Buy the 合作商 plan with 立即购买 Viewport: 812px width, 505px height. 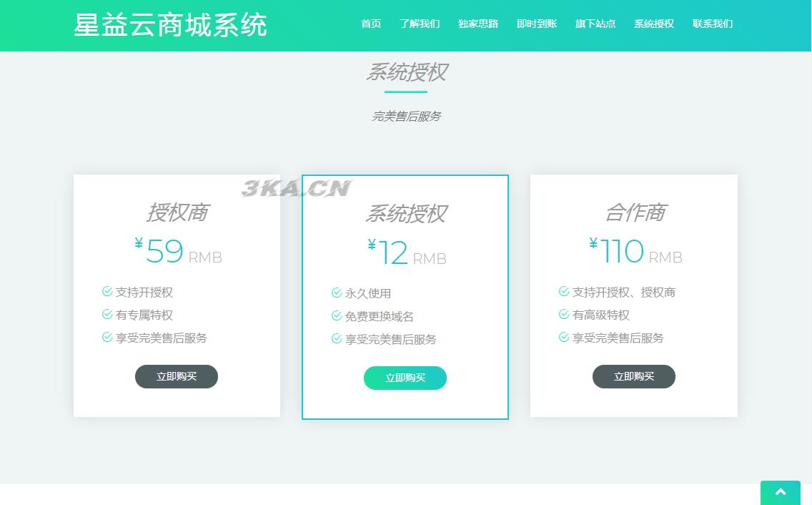pyautogui.click(x=633, y=376)
